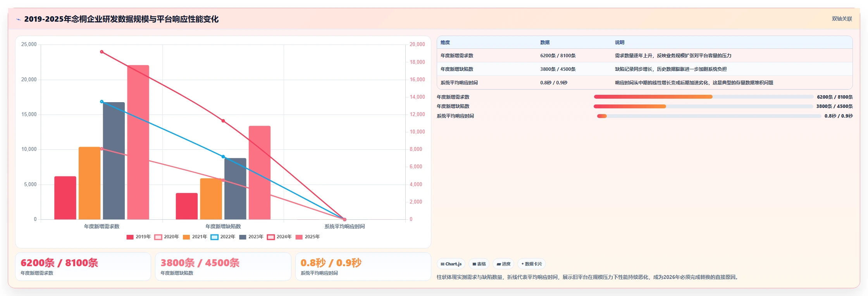Screen dimensions: 868x296
Task: Click table cell 3800条 / 4500条
Action: [x=558, y=69]
